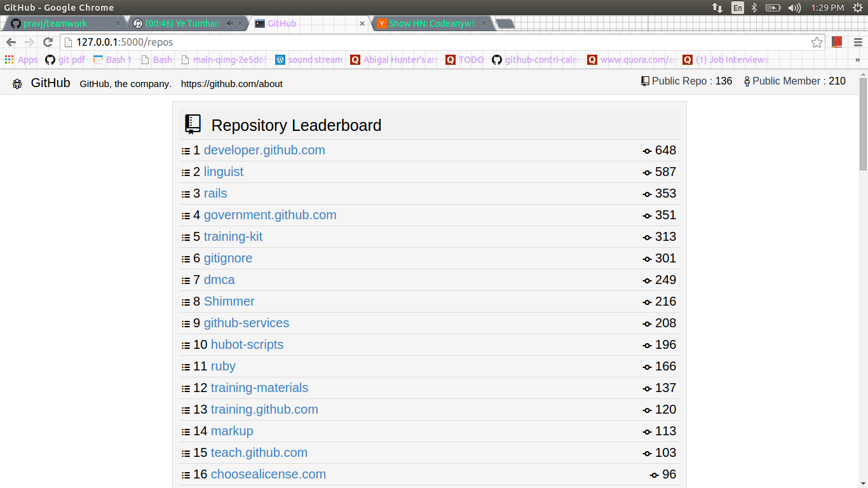Click commit icon next to 587
The height and width of the screenshot is (488, 868).
tap(647, 173)
